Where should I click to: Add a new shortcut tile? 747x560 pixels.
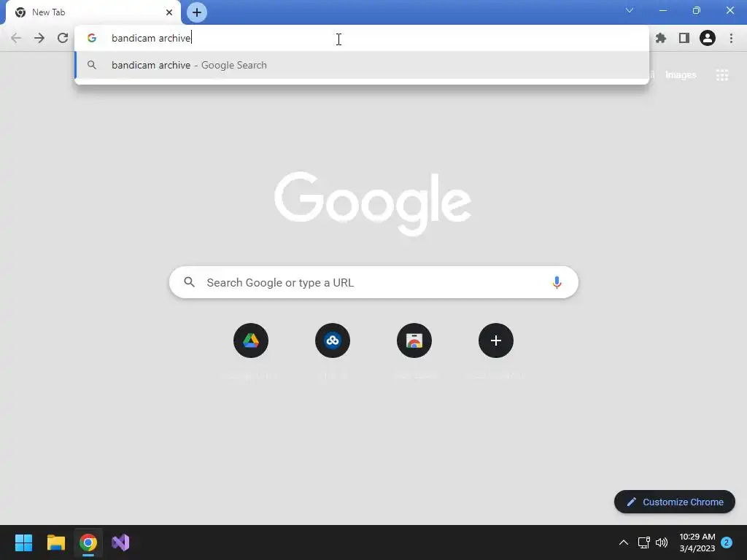click(496, 341)
